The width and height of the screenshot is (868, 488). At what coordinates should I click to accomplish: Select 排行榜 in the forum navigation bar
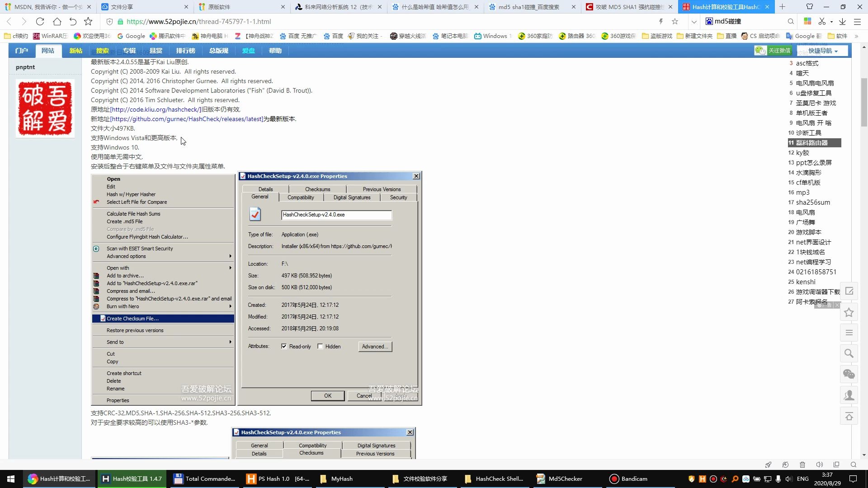click(185, 51)
